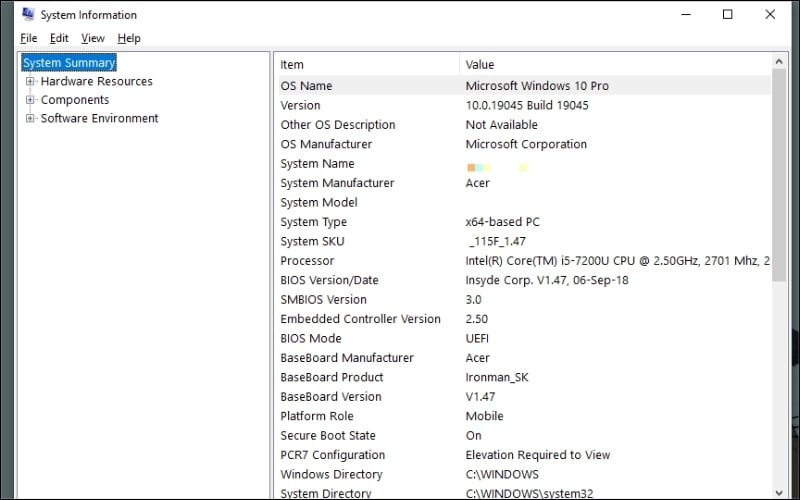Maximize the System Information window
The width and height of the screenshot is (800, 500).
tap(728, 15)
